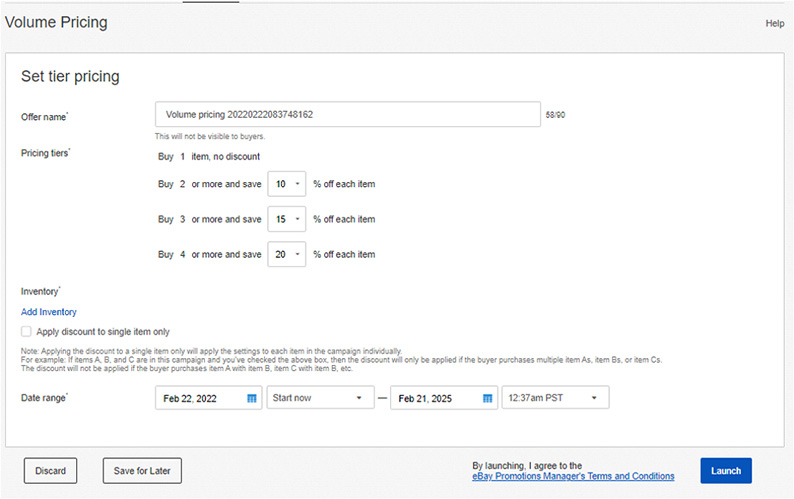Open the start date calendar picker icon

(252, 398)
